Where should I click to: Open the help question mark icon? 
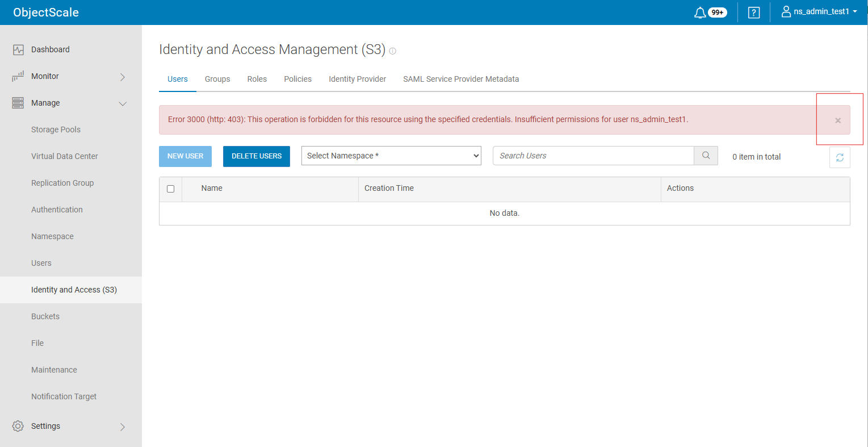(754, 12)
